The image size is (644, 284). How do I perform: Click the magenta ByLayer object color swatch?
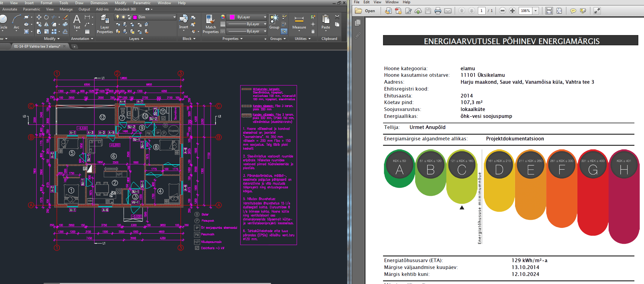tap(232, 17)
